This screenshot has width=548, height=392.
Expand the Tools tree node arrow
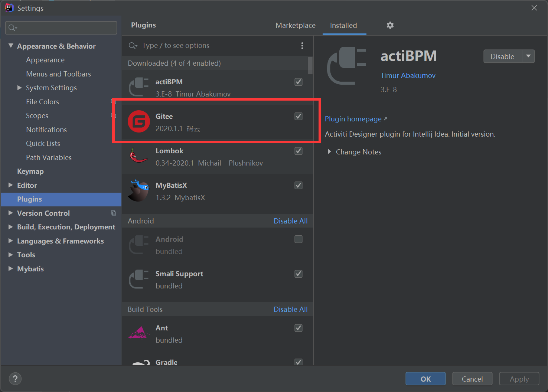point(11,255)
